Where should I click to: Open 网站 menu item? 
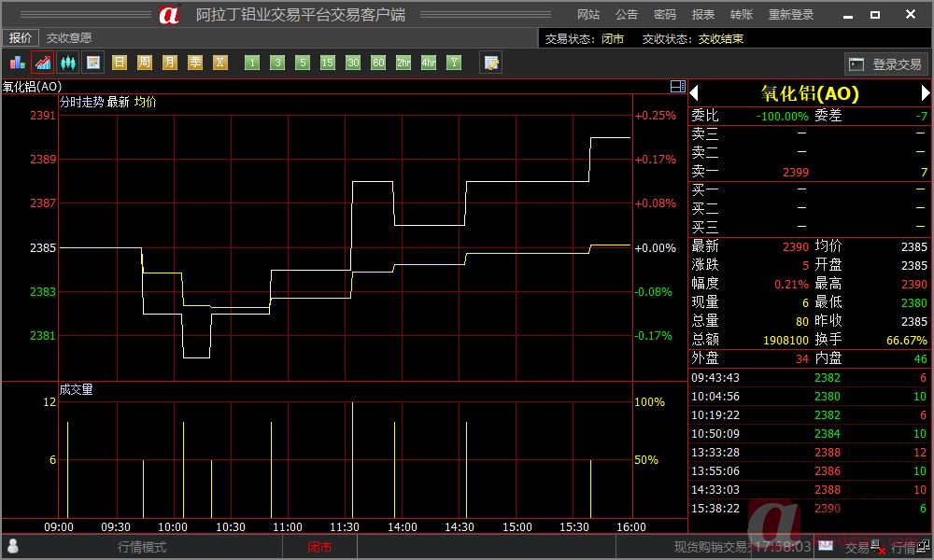[588, 14]
